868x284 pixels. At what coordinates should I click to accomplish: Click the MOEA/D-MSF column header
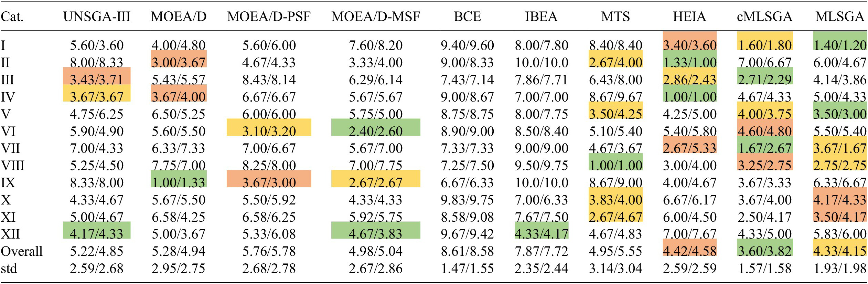click(x=376, y=17)
